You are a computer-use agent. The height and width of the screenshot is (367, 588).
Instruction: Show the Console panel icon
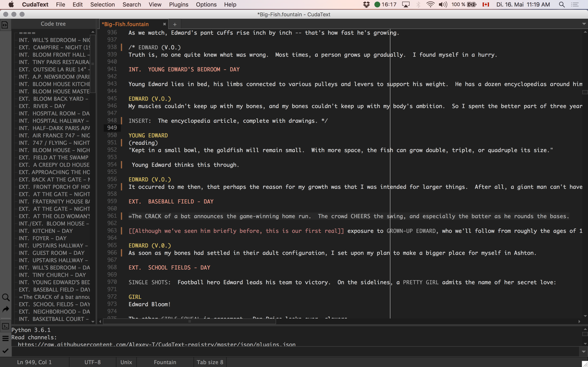[6, 326]
